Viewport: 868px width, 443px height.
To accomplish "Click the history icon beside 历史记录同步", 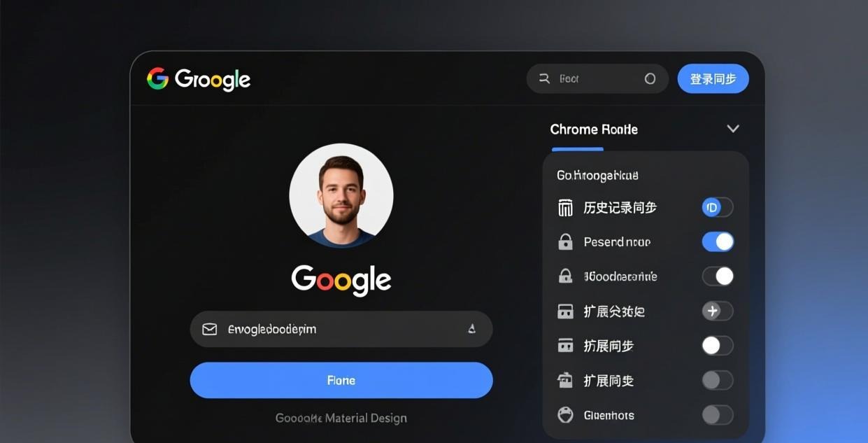I will (x=565, y=208).
